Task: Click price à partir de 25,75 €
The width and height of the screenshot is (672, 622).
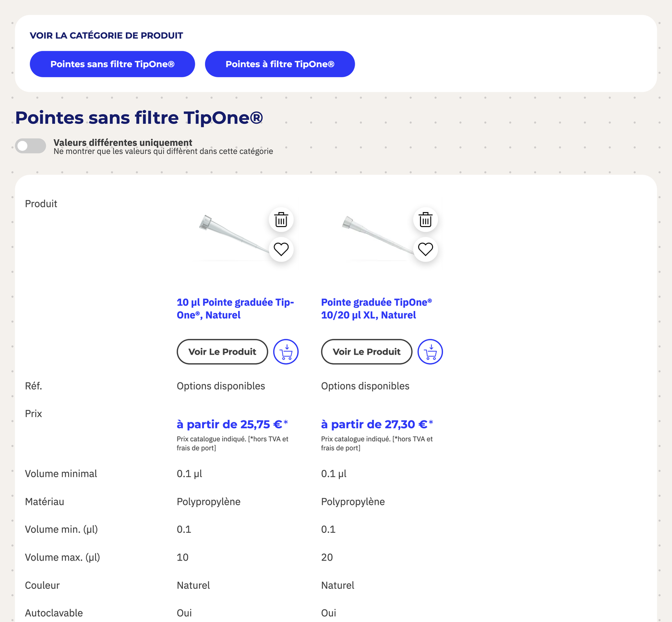Action: 232,424
